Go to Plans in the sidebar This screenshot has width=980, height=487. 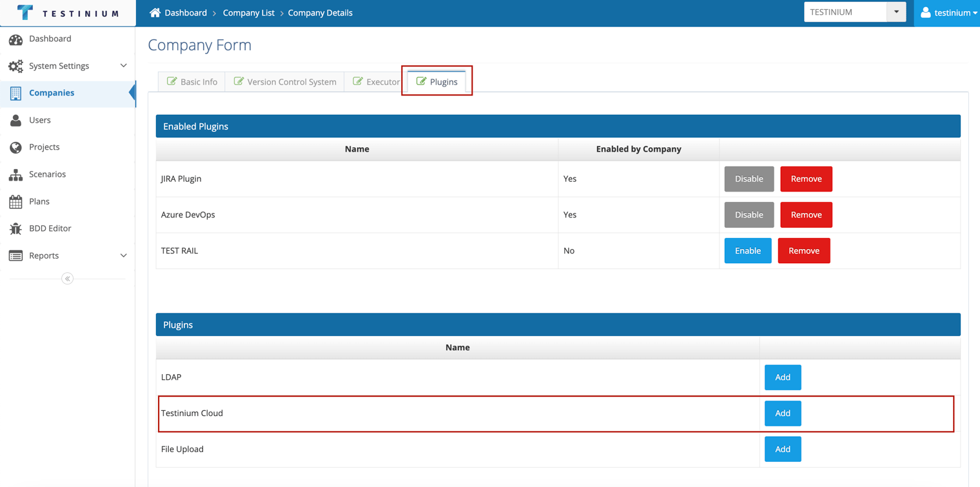pyautogui.click(x=68, y=201)
